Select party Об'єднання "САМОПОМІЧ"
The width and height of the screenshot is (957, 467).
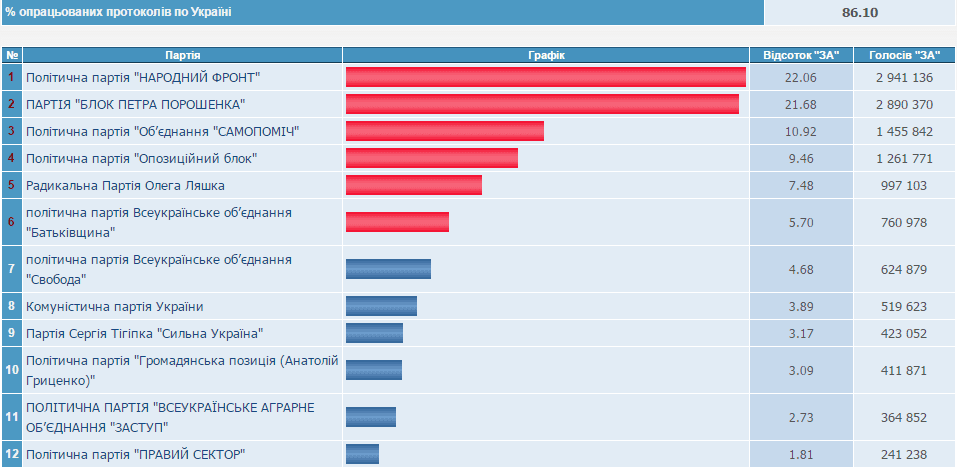(x=162, y=131)
